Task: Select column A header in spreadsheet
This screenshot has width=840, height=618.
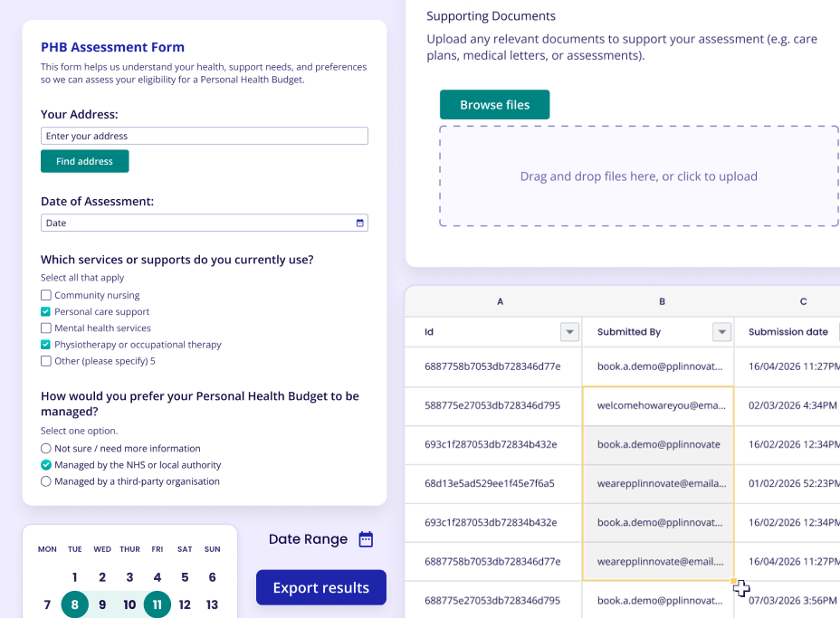Action: coord(501,301)
